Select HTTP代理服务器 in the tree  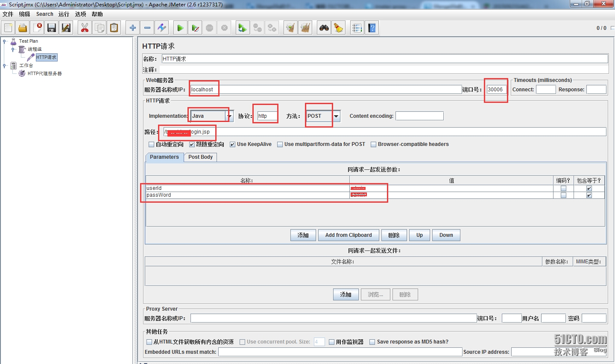[x=44, y=74]
